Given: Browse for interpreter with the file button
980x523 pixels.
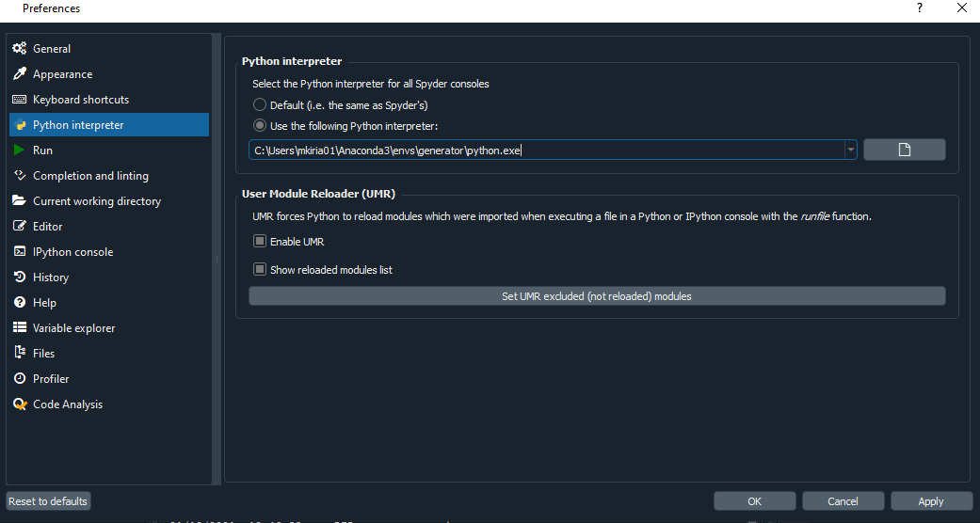Looking at the screenshot, I should coord(904,150).
